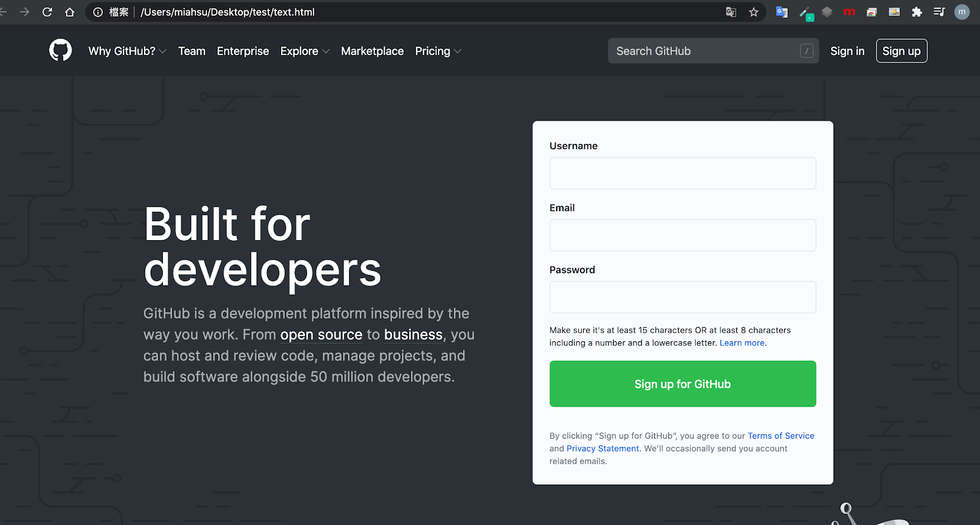
Task: Reload the page with the refresh icon
Action: point(47,12)
